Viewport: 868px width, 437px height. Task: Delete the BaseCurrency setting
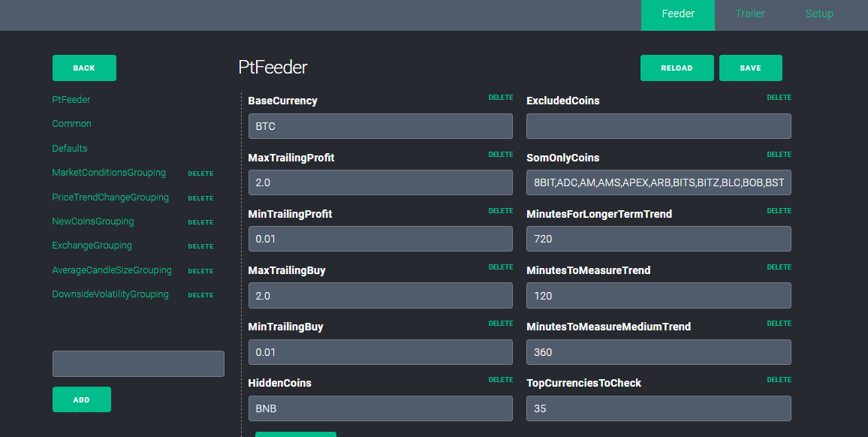pos(500,98)
